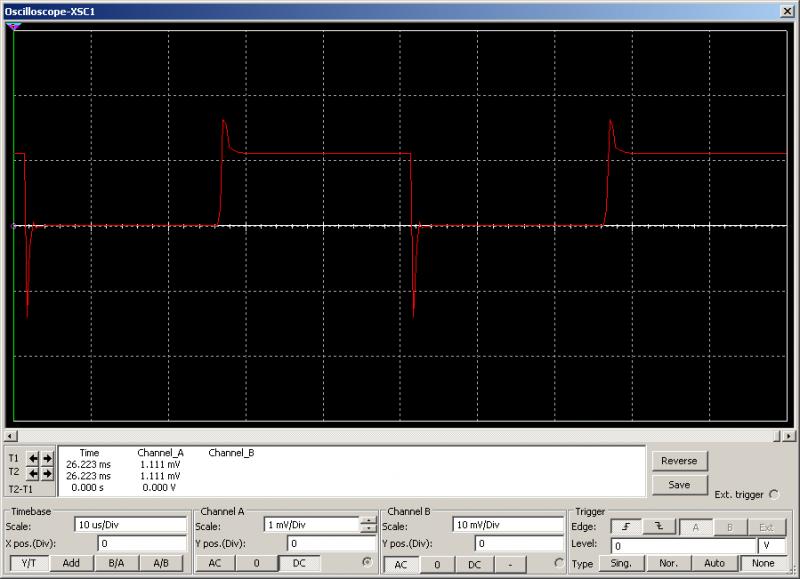Switch timebase to Y/T mode

click(29, 563)
